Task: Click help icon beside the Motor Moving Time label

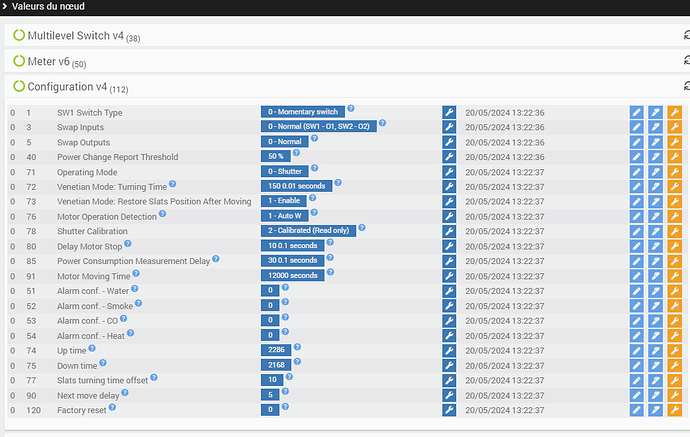Action: point(136,273)
